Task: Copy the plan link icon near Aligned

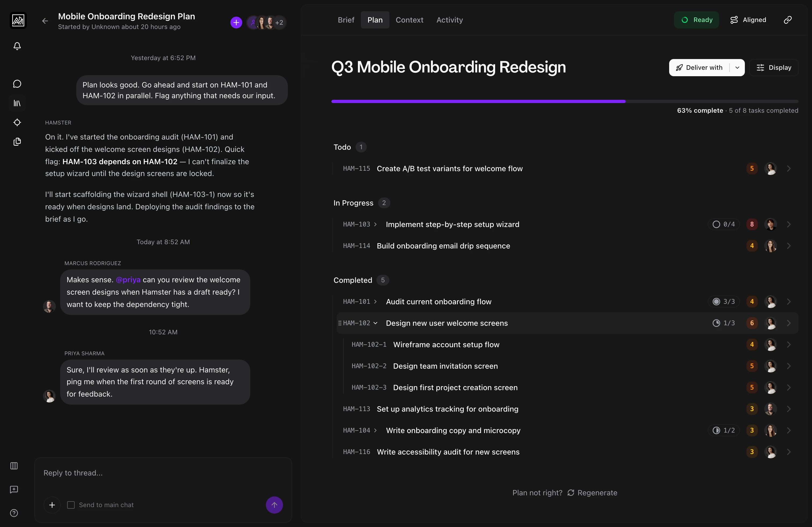Action: point(788,19)
